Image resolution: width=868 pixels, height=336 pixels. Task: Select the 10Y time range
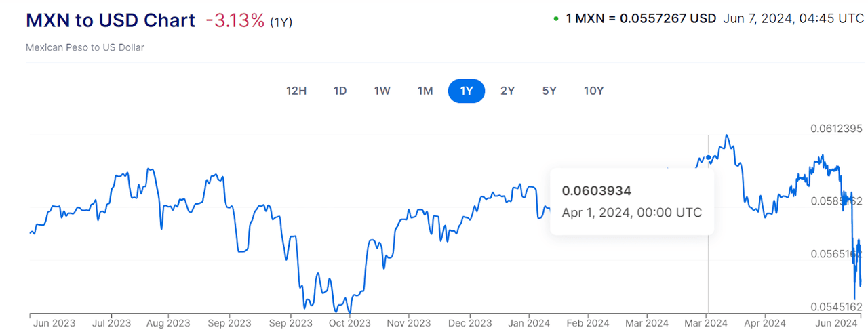click(594, 91)
